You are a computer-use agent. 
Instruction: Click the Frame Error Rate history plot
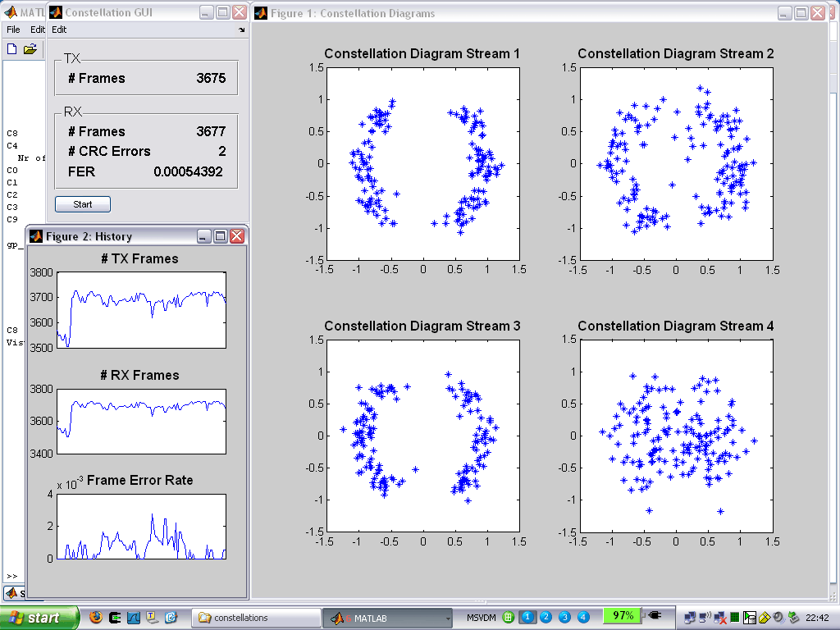(140, 526)
